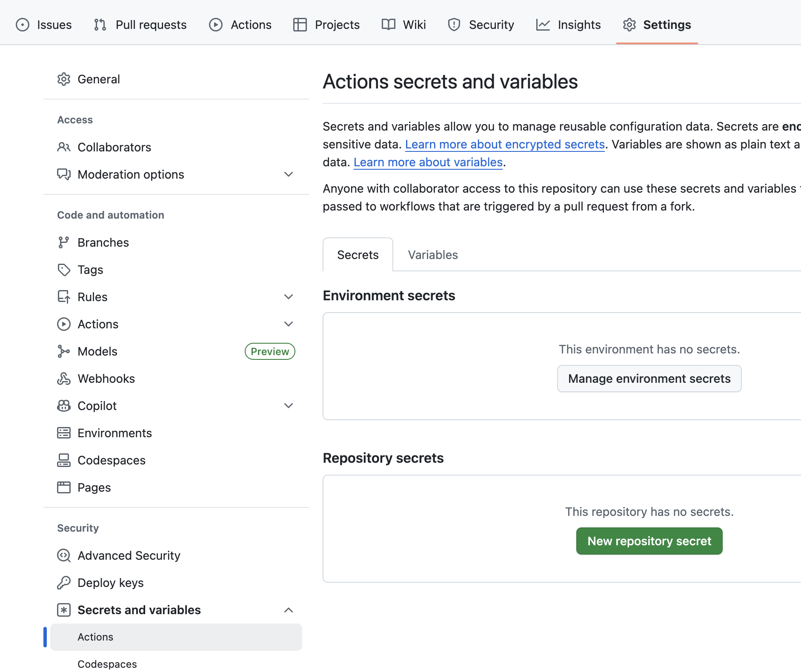Open the Branches settings text
Image resolution: width=801 pixels, height=672 pixels.
click(103, 242)
